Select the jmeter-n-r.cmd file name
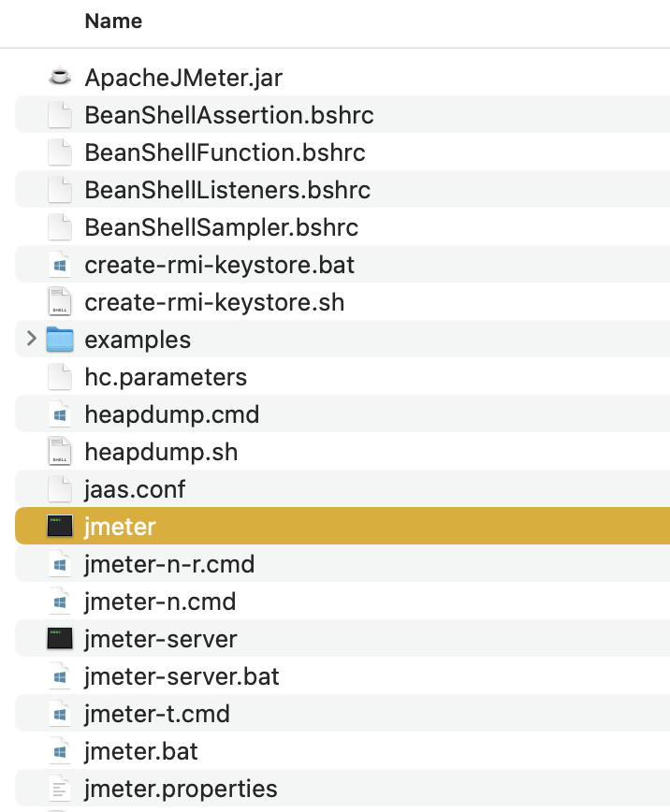The image size is (670, 812). (169, 564)
